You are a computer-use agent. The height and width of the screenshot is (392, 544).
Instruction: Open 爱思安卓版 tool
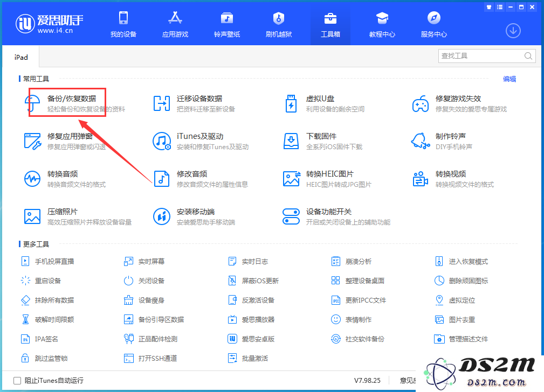(251, 339)
